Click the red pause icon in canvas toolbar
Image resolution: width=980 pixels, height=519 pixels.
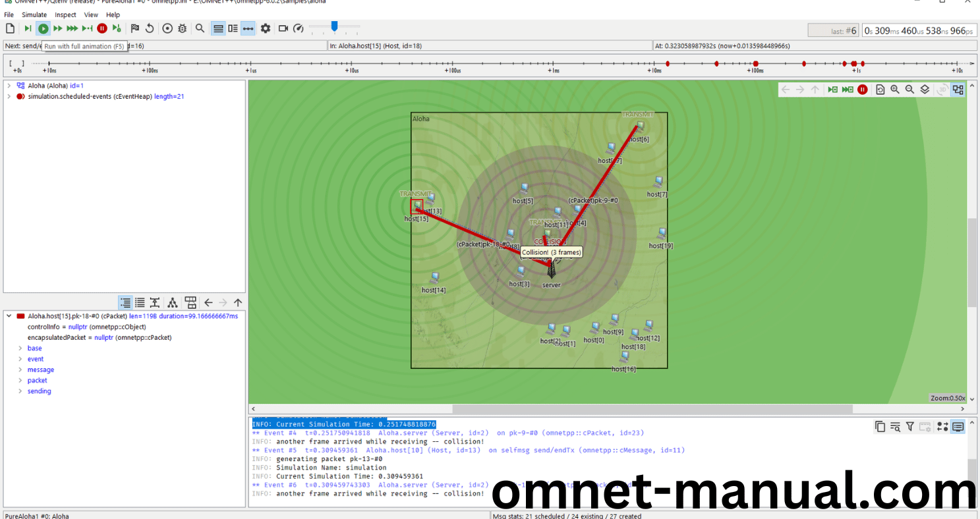coord(863,89)
